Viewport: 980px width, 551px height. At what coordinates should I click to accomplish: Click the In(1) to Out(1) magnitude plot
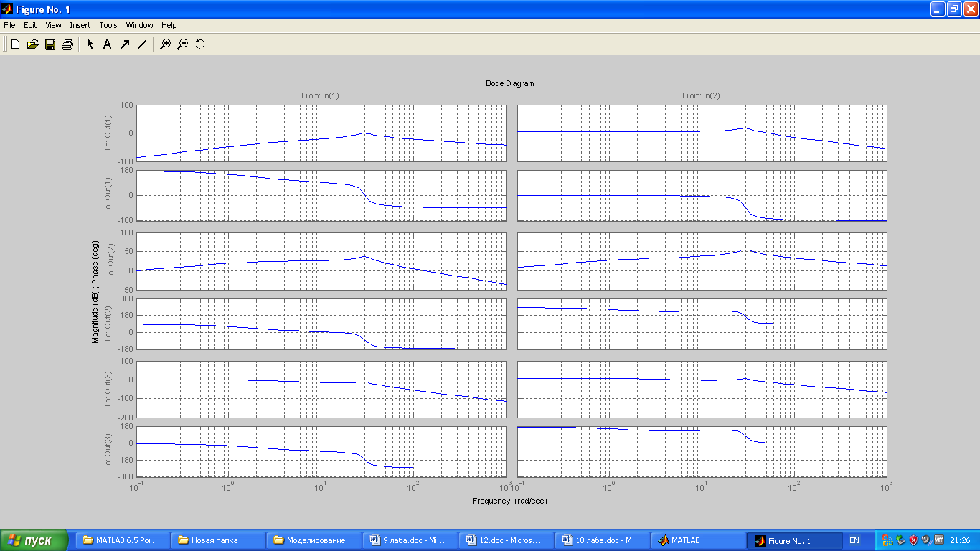pos(321,133)
